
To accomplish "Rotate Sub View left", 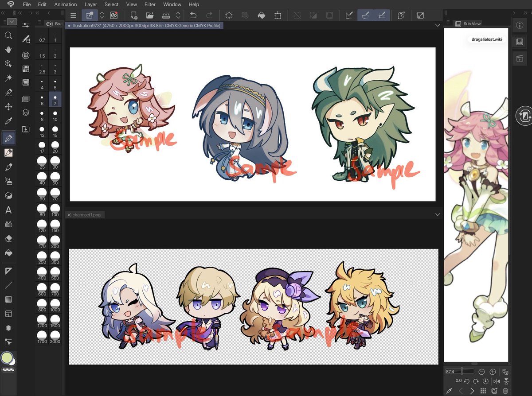I will pos(467,381).
